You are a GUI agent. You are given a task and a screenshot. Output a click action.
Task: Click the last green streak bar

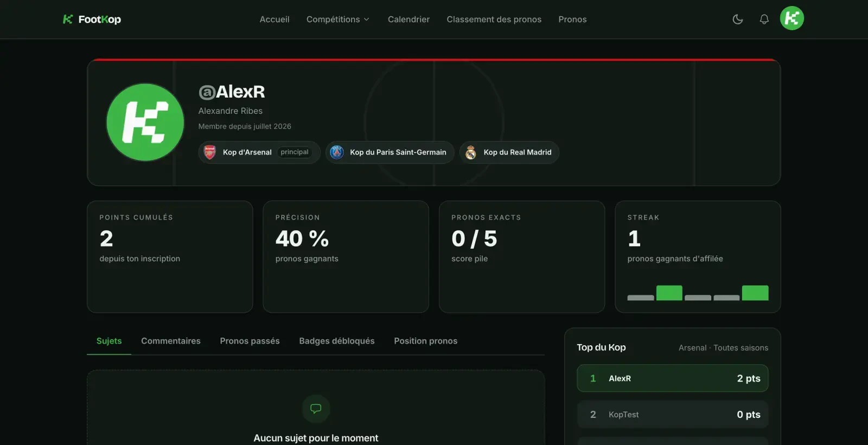pos(755,293)
